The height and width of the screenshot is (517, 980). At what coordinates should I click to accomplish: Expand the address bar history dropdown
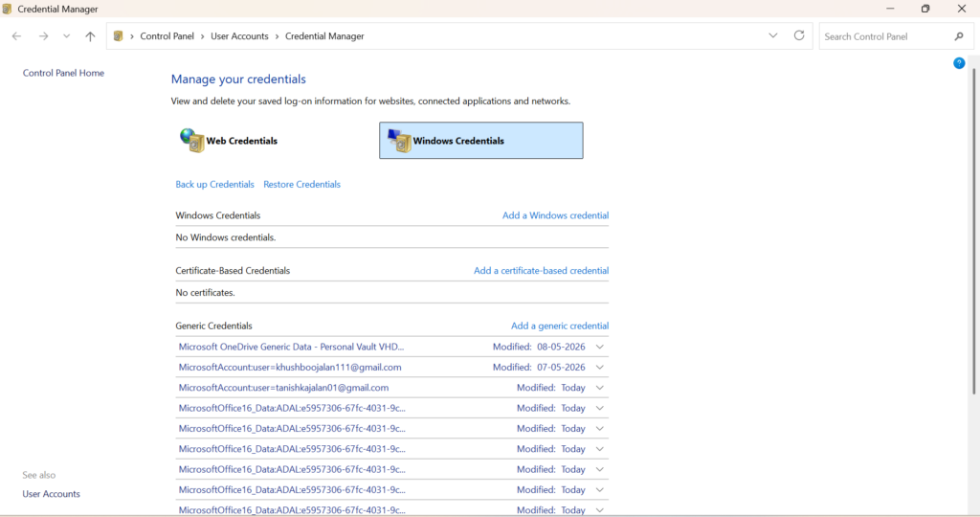[773, 35]
